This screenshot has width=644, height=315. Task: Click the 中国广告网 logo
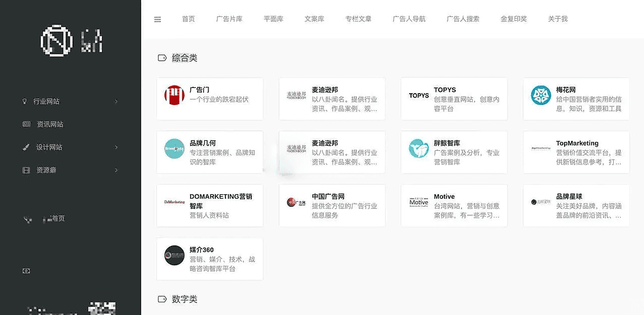tap(297, 202)
